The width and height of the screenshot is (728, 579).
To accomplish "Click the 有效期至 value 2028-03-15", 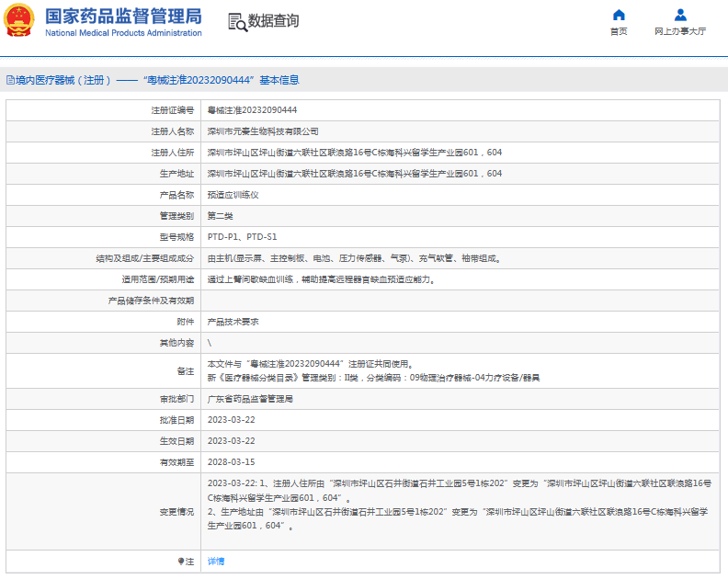I will pyautogui.click(x=232, y=462).
